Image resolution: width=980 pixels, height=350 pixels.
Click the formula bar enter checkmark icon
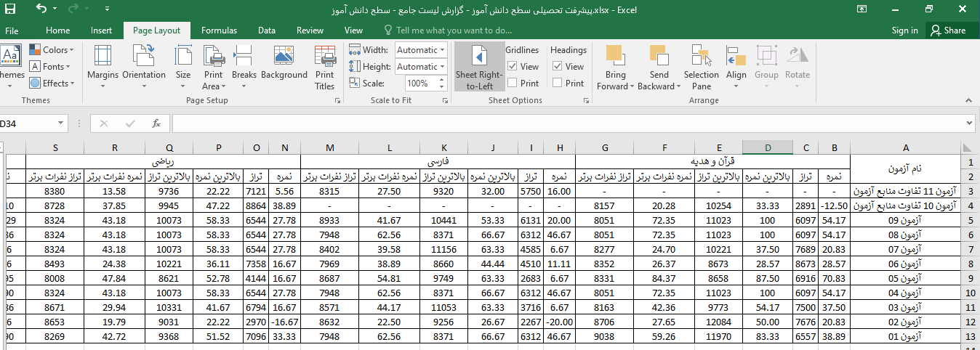[x=130, y=124]
